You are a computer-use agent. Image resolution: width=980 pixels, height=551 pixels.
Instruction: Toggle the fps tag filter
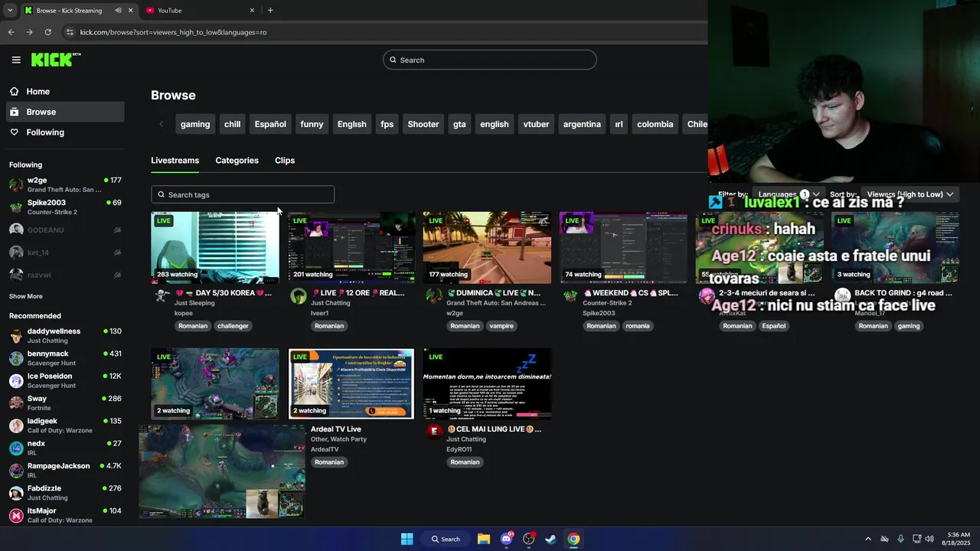[387, 124]
